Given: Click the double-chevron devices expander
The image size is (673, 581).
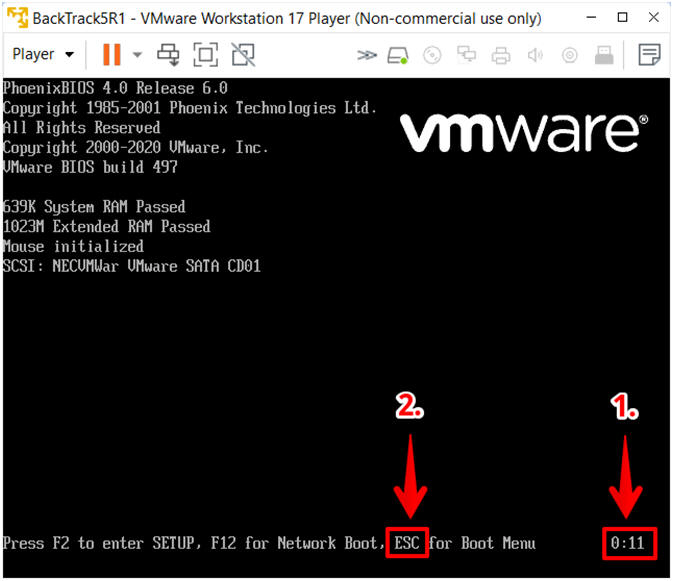Looking at the screenshot, I should (x=367, y=55).
